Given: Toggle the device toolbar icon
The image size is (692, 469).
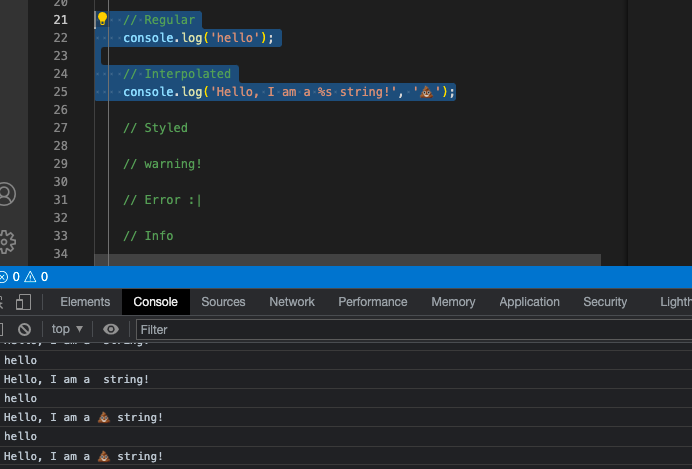Looking at the screenshot, I should coord(24,302).
